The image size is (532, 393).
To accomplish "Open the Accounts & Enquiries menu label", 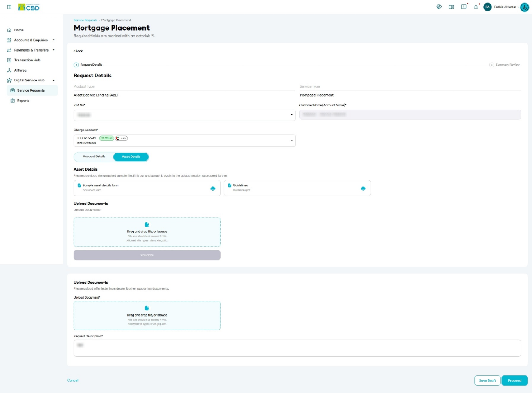I will [31, 40].
